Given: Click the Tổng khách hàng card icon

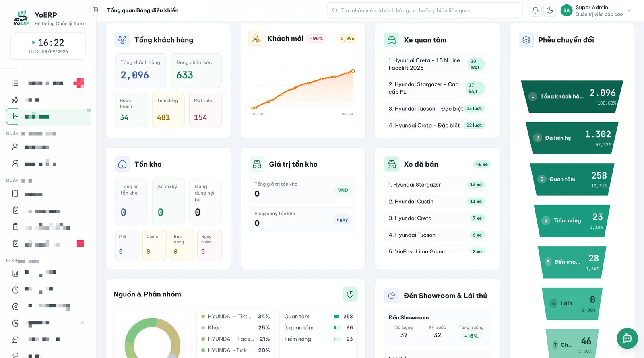Looking at the screenshot, I should [122, 40].
